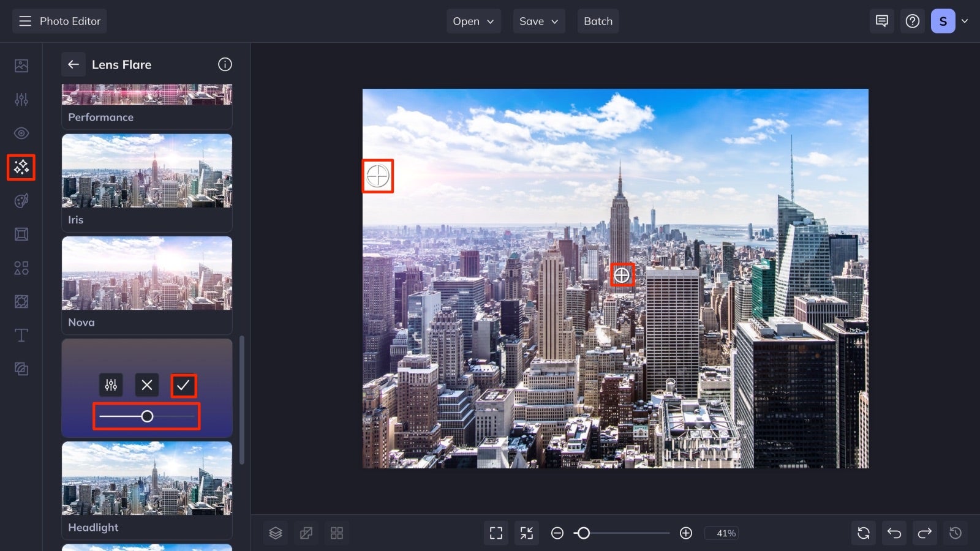Open the Batch processing menu
This screenshot has height=551, width=980.
[x=598, y=21]
